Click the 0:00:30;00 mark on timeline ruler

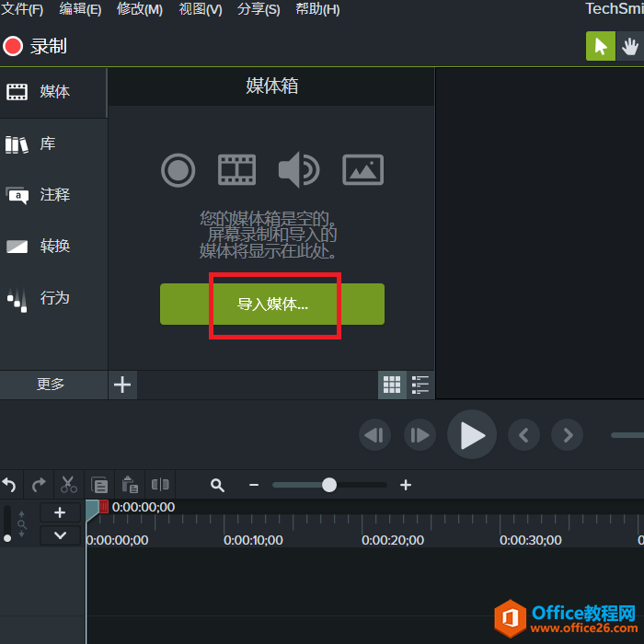click(x=531, y=540)
